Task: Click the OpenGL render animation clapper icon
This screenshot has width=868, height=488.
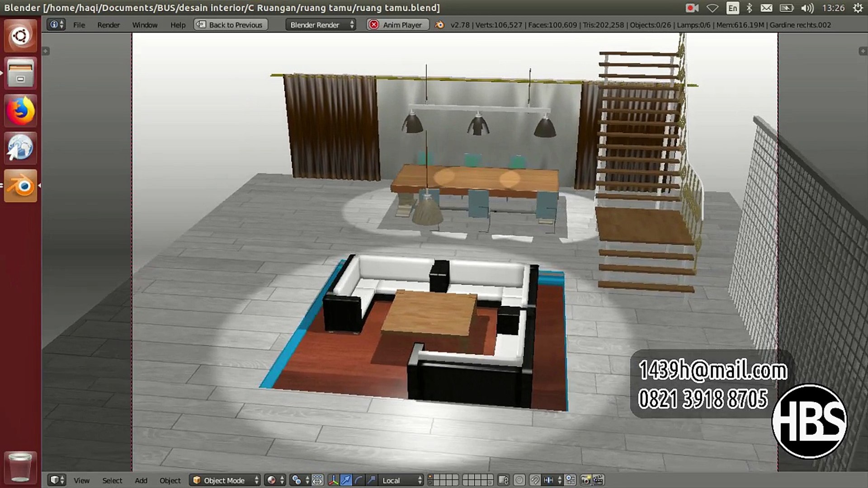Action: 598,480
